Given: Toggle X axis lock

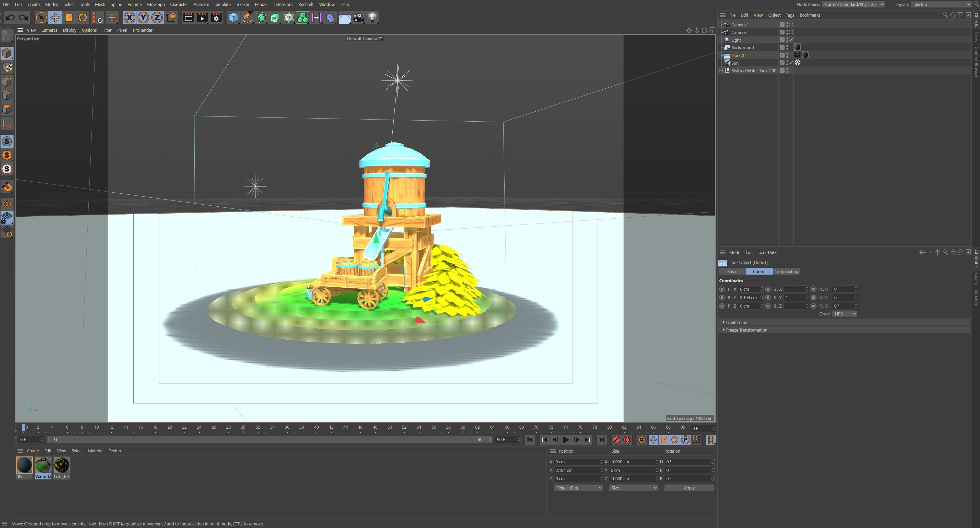Looking at the screenshot, I should click(x=129, y=18).
